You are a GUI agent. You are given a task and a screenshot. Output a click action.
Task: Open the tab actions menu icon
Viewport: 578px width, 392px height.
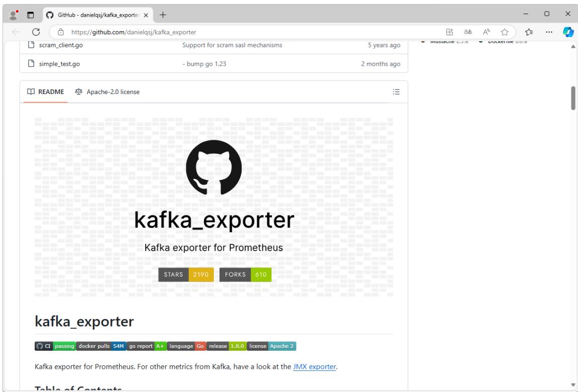31,15
